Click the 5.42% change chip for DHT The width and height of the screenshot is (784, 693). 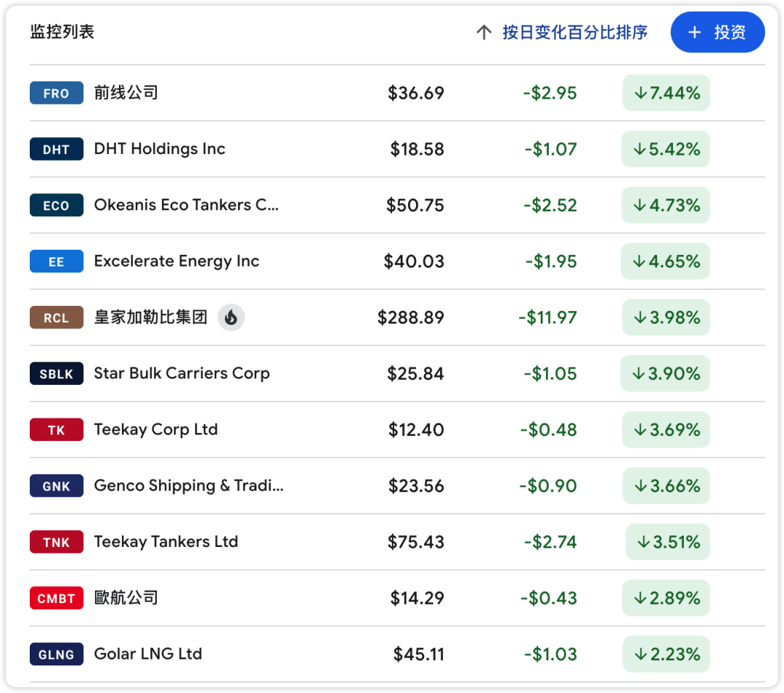coord(666,149)
